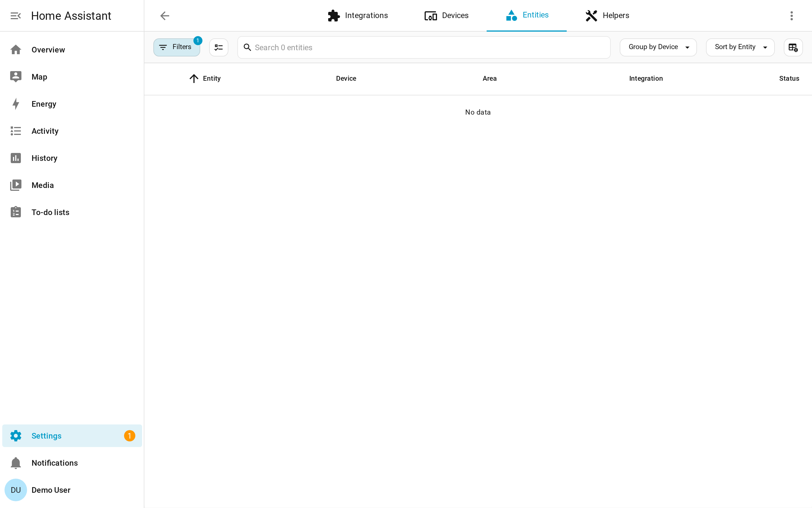
Task: Click the Settings gear icon
Action: (16, 436)
